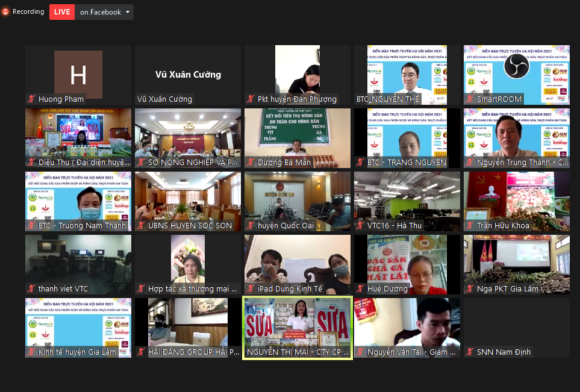Click muted mic icon next to Huệ Dương
The image size is (580, 392).
point(360,289)
